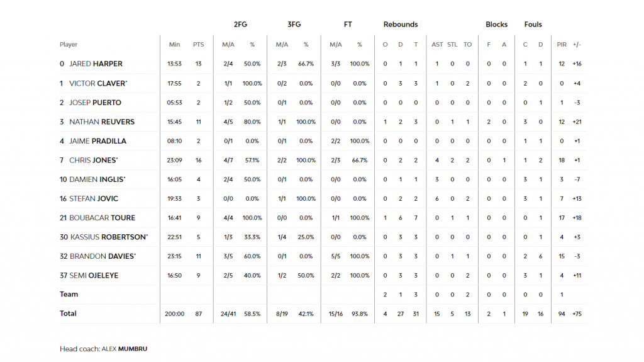Click the Total row label
Viewport: 644px width, 362px height.
pyautogui.click(x=68, y=314)
